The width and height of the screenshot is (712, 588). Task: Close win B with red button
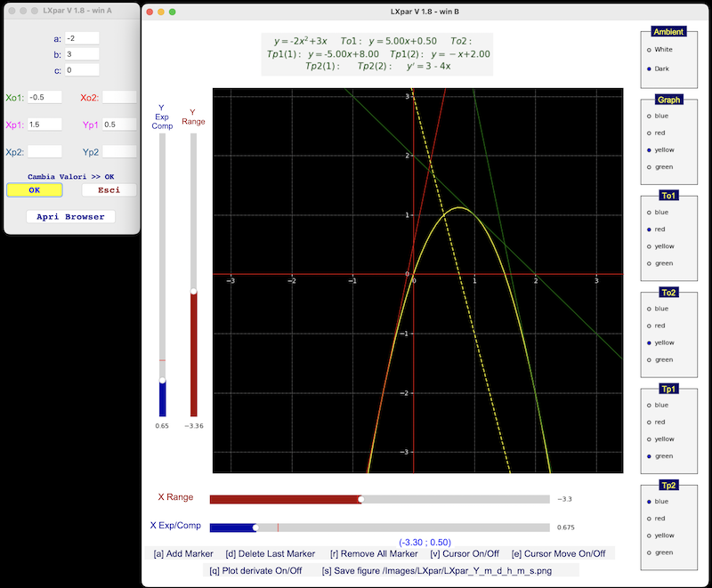tap(150, 12)
